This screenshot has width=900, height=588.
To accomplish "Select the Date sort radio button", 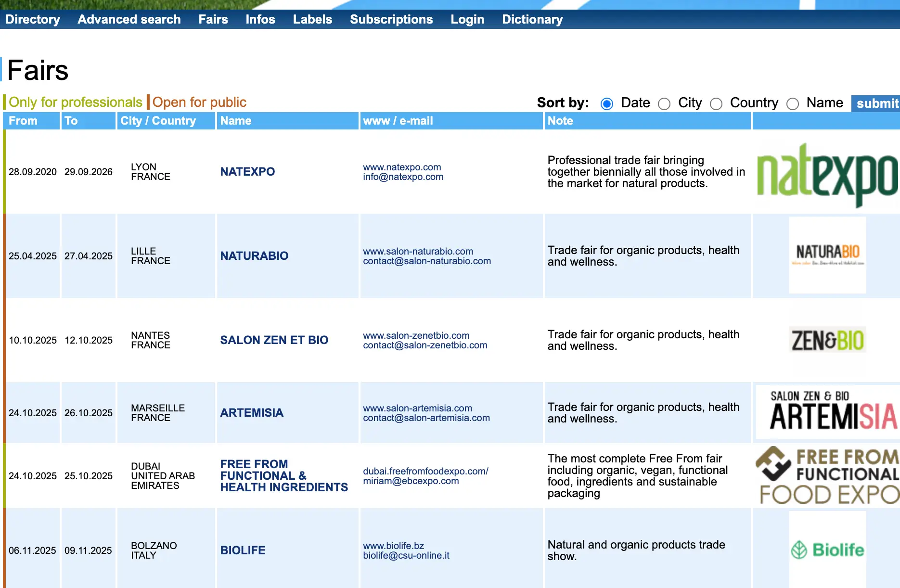I will pos(607,103).
